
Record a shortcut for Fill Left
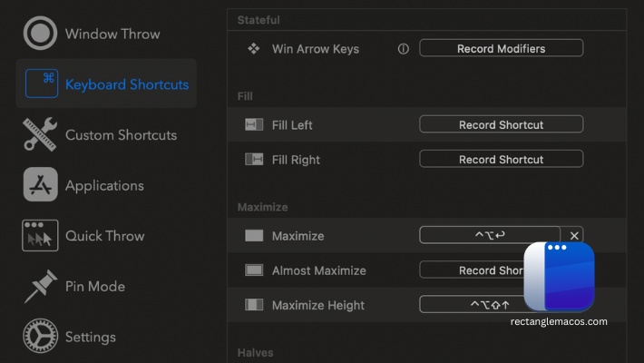point(501,124)
